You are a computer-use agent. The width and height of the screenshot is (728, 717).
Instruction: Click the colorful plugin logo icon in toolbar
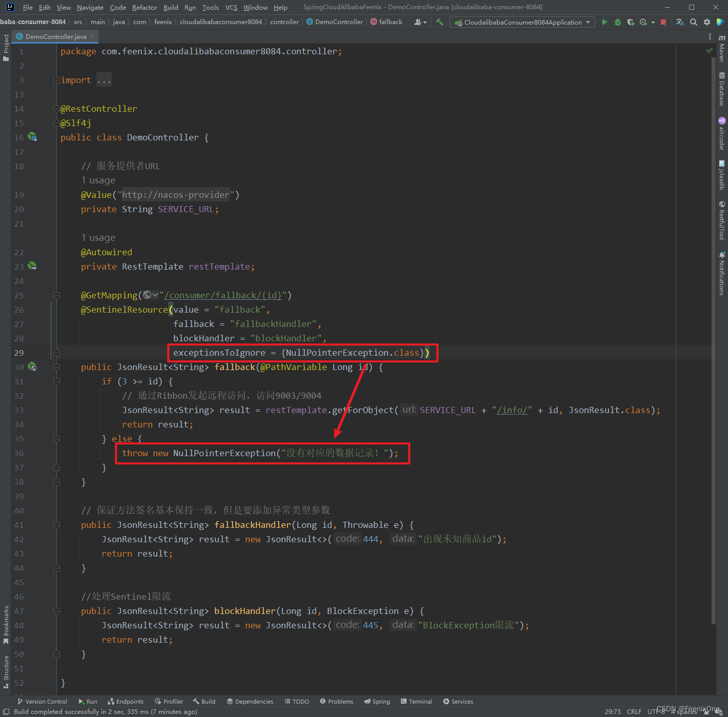click(x=720, y=22)
